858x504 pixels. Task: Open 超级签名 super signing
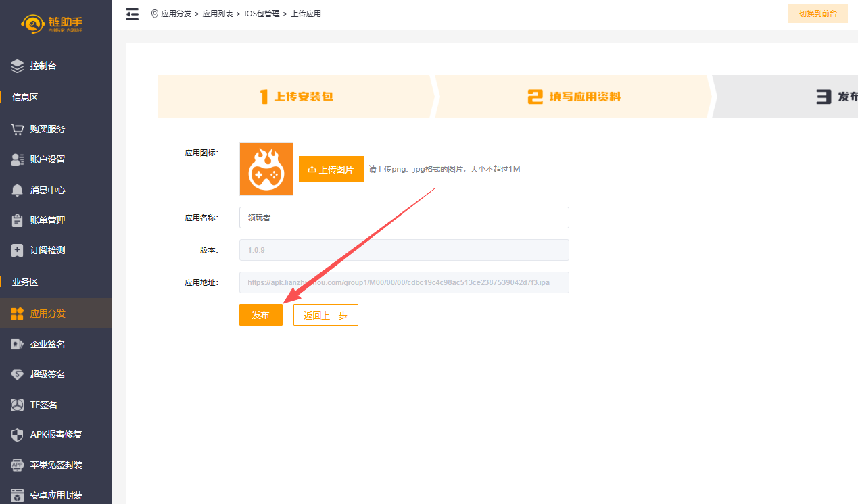tap(47, 374)
